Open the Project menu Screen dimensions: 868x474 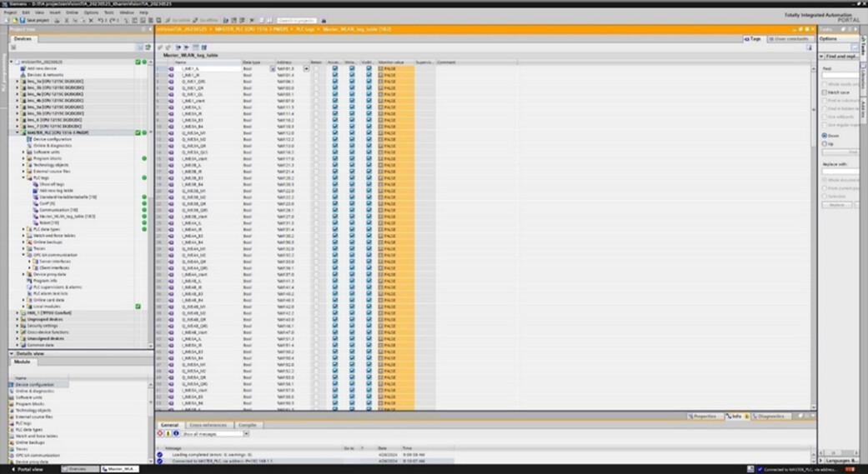point(10,12)
